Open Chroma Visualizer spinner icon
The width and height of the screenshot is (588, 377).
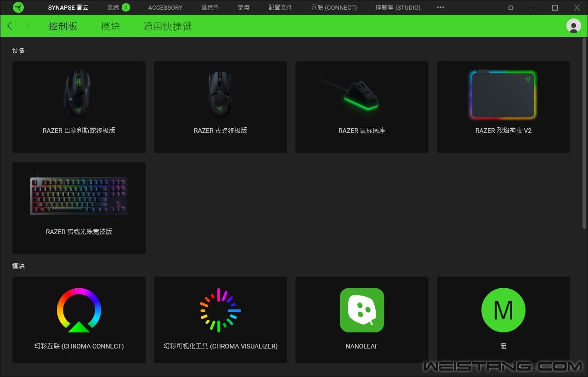click(220, 310)
